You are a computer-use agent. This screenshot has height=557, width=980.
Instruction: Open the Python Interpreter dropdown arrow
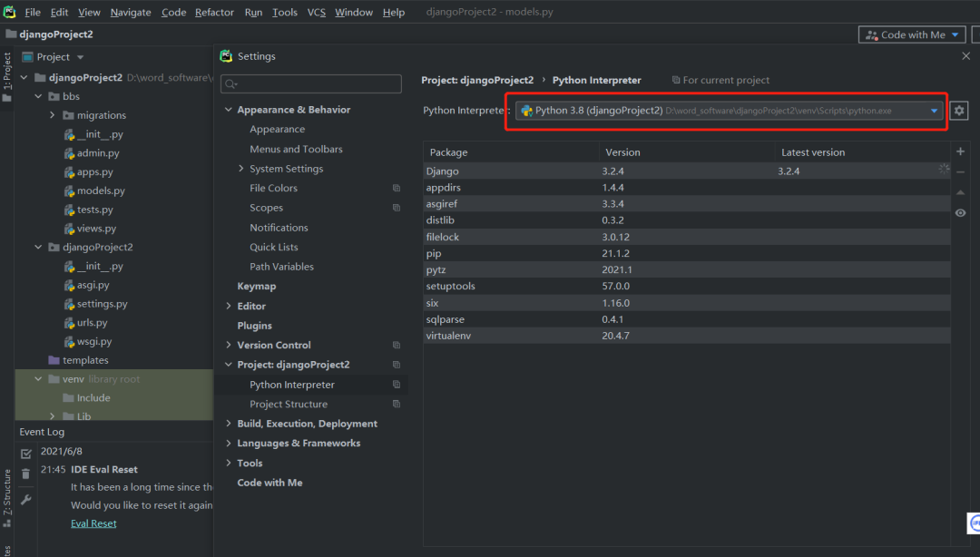(x=935, y=112)
